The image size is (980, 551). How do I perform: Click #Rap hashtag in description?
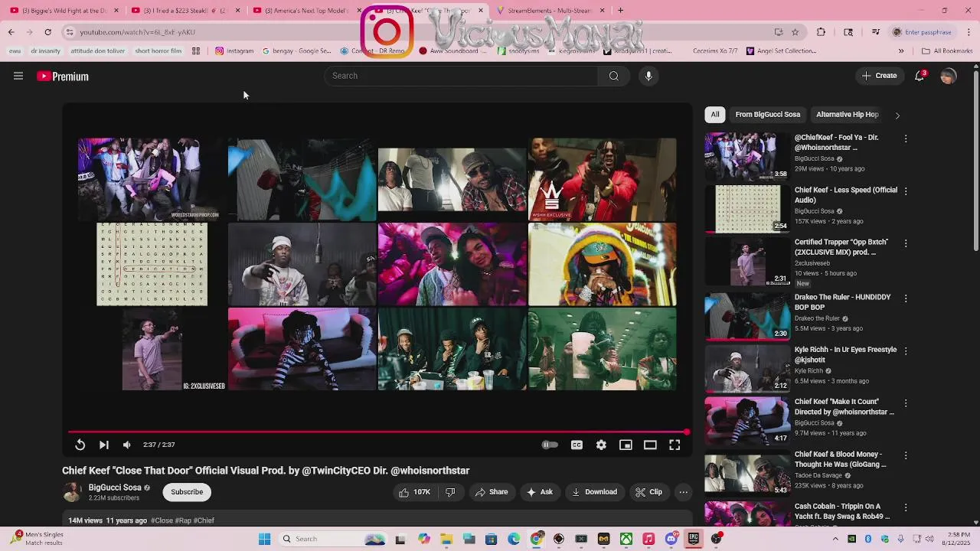click(183, 520)
